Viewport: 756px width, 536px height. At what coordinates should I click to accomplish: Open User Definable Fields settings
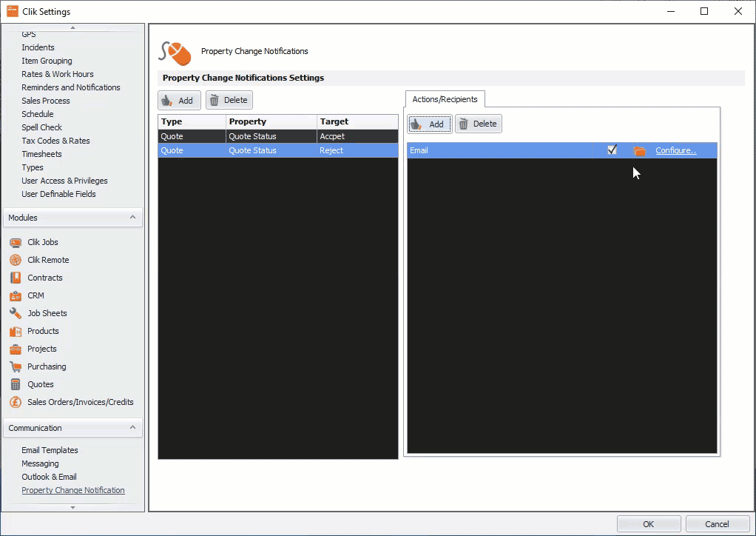coord(59,194)
